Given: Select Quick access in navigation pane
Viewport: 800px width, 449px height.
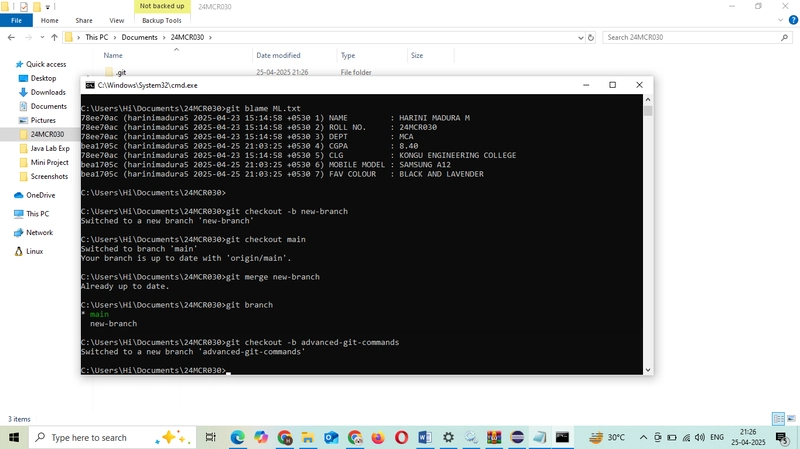Looking at the screenshot, I should pos(41,64).
